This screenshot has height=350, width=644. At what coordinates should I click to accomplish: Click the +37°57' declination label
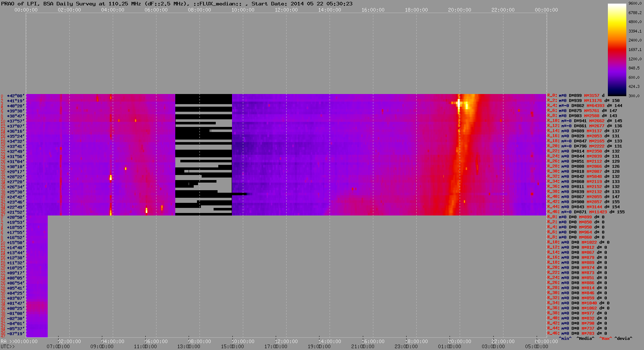click(16, 121)
